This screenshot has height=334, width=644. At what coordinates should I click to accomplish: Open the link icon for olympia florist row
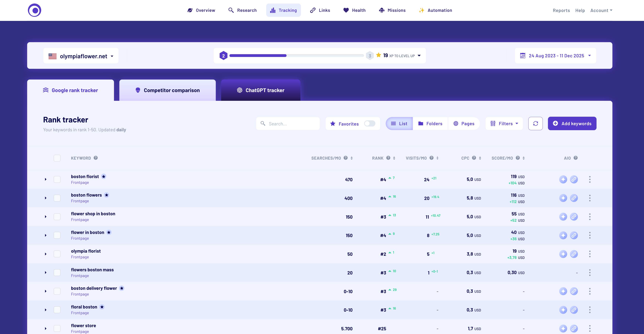click(574, 254)
